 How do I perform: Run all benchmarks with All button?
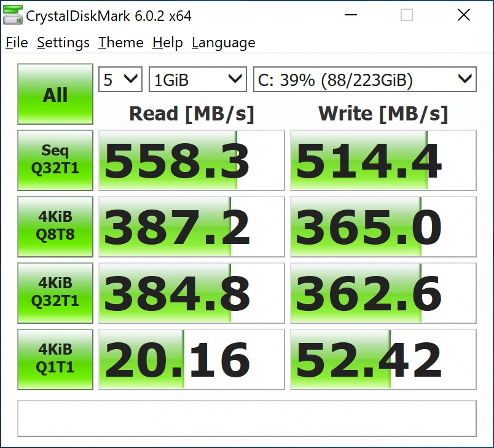click(x=55, y=94)
